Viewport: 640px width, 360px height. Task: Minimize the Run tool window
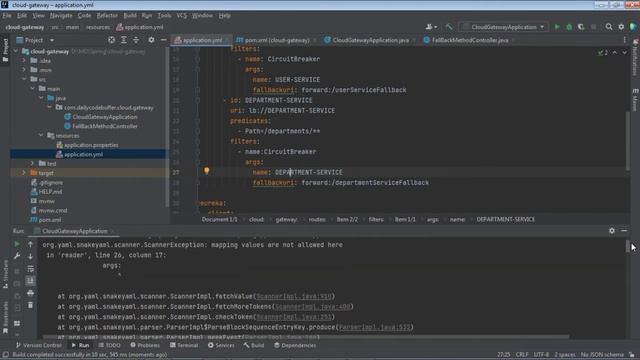click(x=624, y=231)
